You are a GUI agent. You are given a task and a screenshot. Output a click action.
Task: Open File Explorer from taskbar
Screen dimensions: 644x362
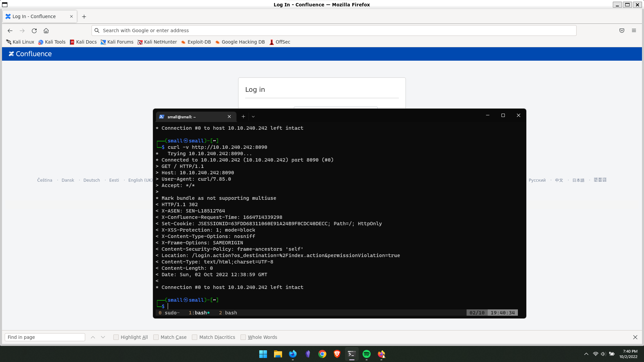coord(278,354)
